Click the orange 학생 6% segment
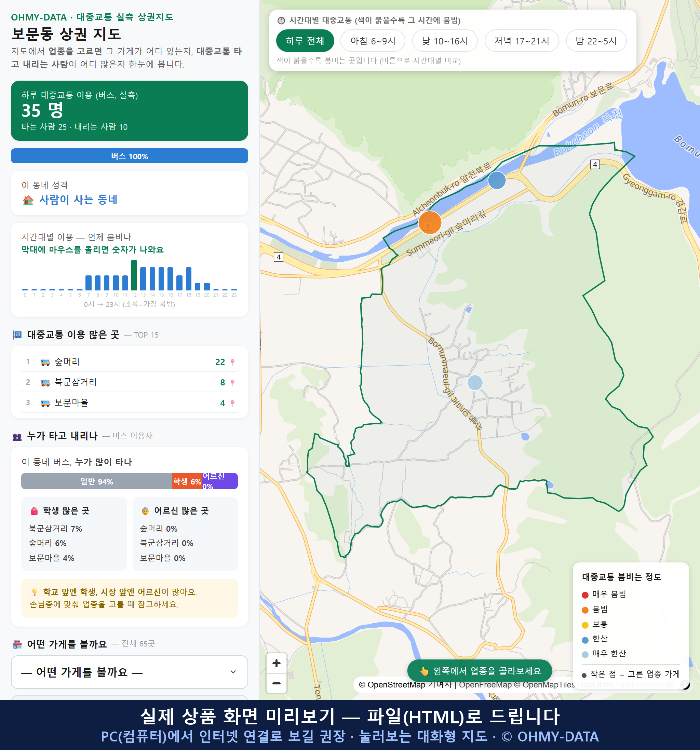Screen dimensions: 700x750 point(187,481)
